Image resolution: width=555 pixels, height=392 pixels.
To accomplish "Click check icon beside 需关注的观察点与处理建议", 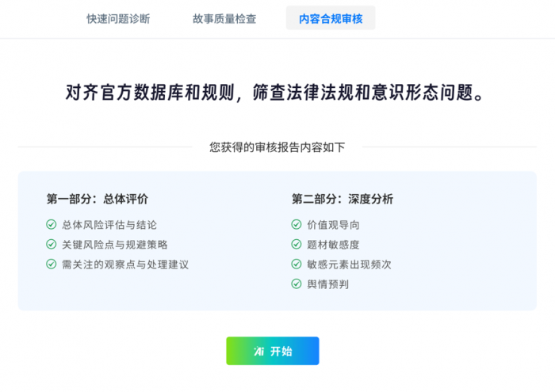I will pyautogui.click(x=52, y=265).
